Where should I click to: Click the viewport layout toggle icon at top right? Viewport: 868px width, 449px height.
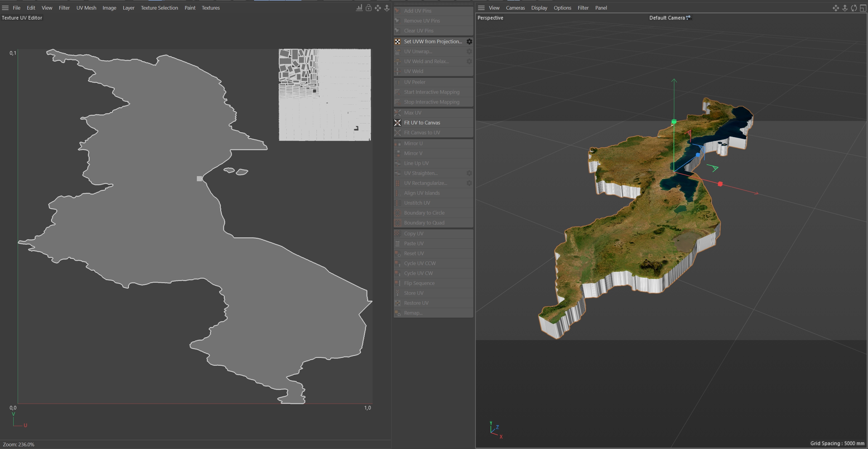point(863,8)
